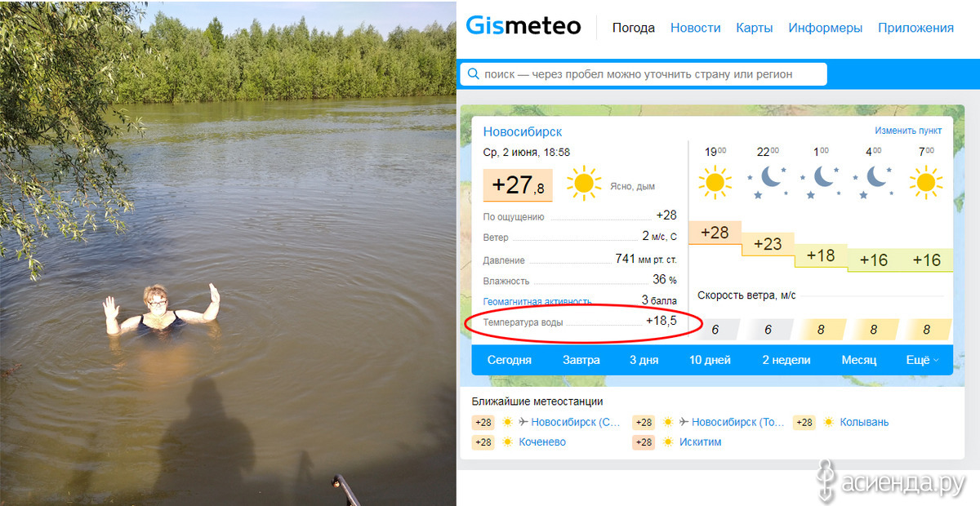Open the Новости menu item
980x506 pixels.
pos(696,28)
